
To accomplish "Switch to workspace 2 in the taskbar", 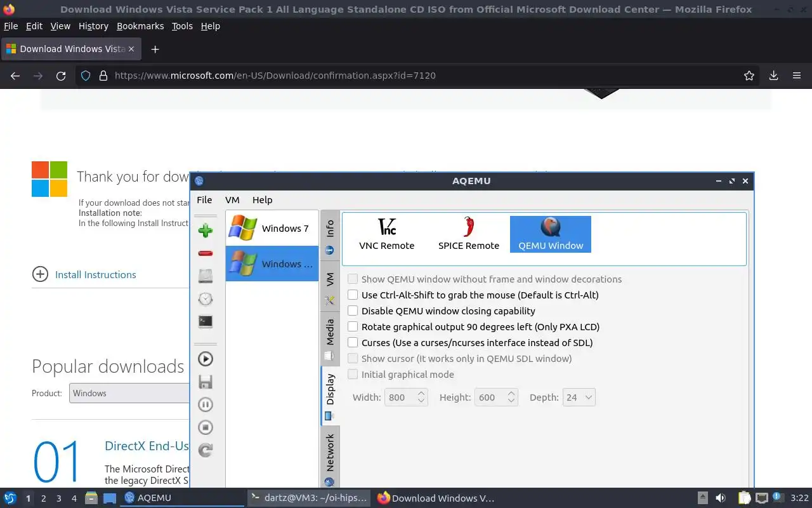I will pyautogui.click(x=43, y=498).
